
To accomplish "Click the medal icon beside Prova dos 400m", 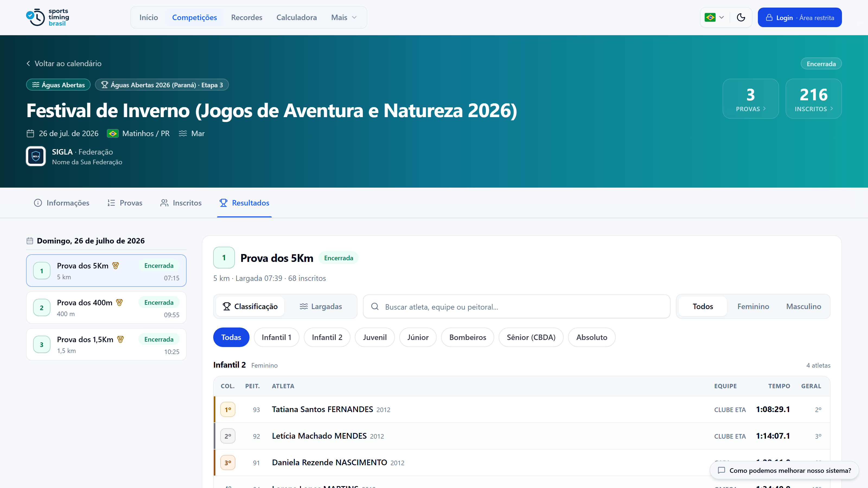I will tap(119, 303).
